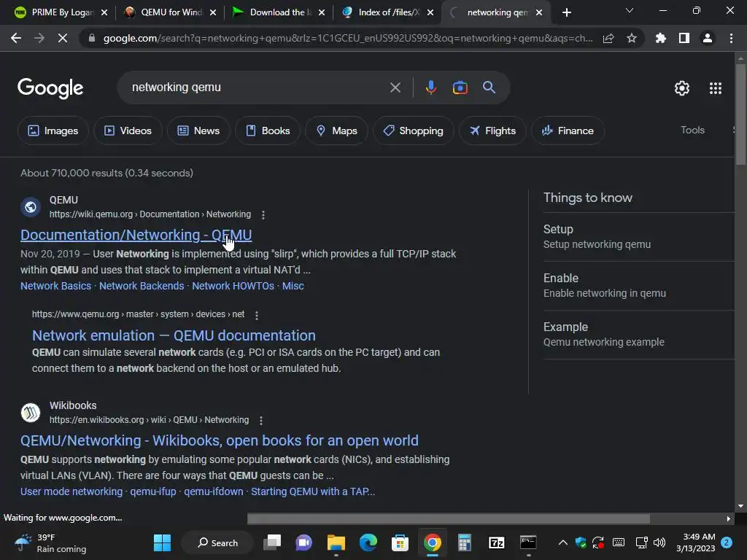Image resolution: width=747 pixels, height=560 pixels.
Task: Go to Google homepage logo
Action: point(50,88)
